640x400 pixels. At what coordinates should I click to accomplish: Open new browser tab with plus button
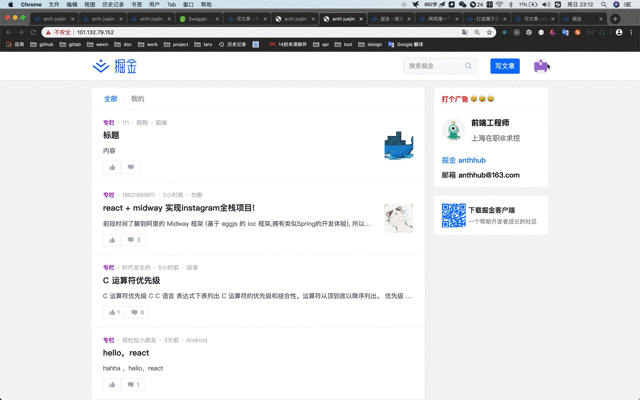click(x=615, y=19)
